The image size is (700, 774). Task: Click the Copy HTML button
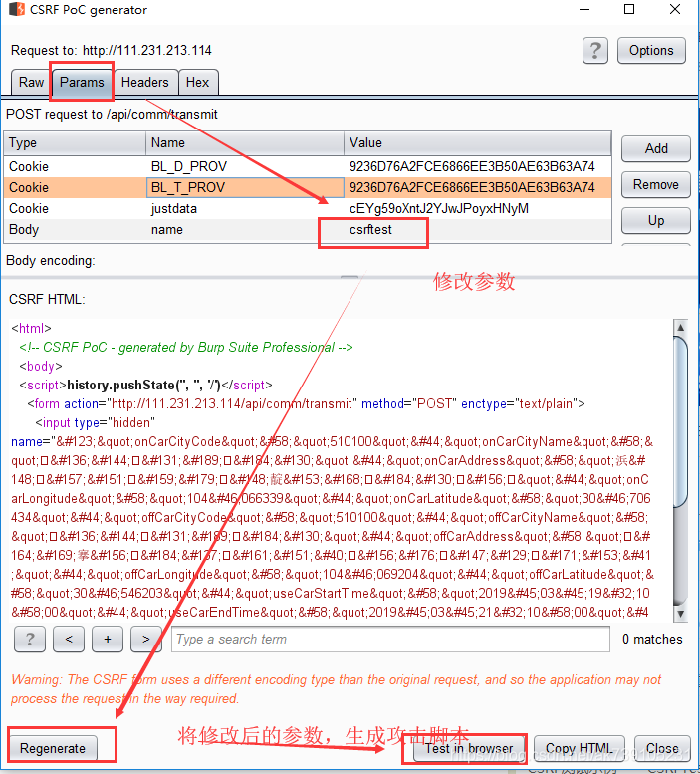(580, 748)
